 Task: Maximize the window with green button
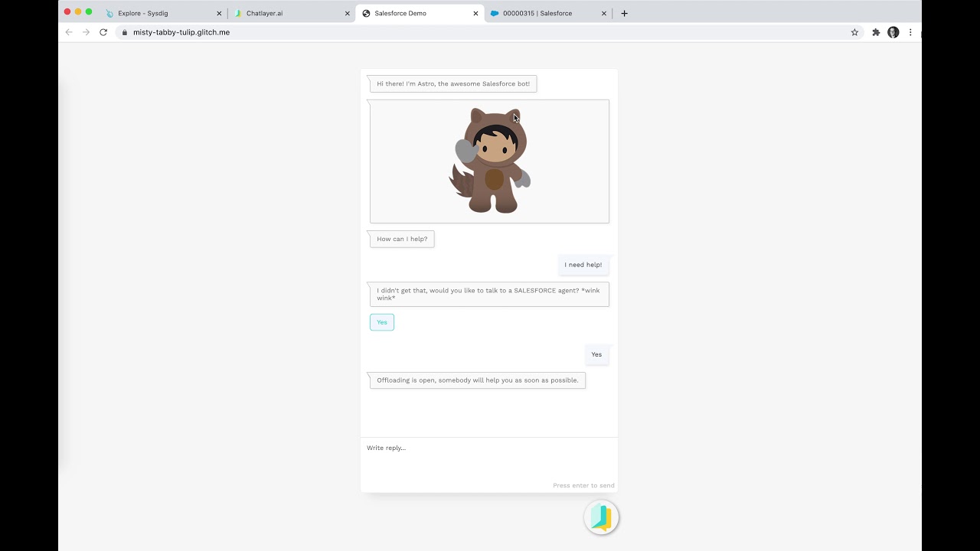click(89, 11)
